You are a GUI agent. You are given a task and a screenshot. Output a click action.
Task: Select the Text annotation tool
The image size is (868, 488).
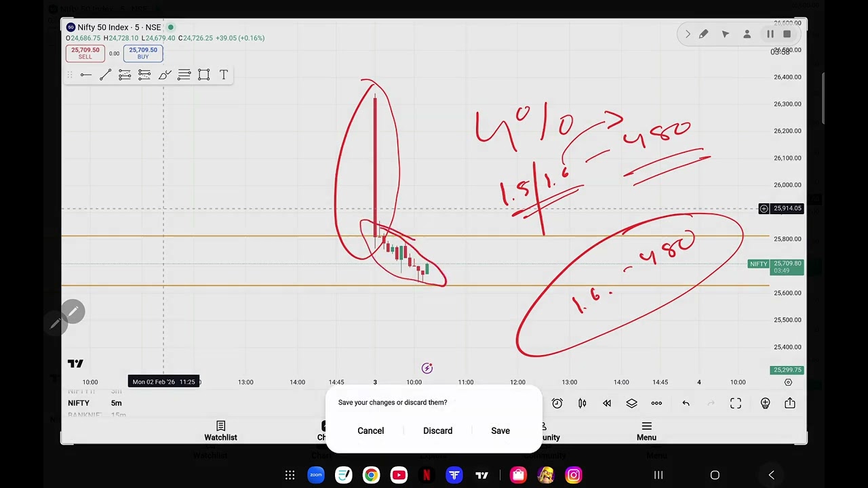point(224,75)
